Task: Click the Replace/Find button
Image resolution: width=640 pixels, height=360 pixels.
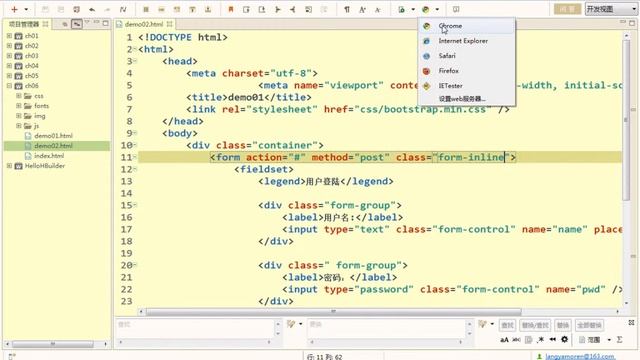Action: (535, 325)
